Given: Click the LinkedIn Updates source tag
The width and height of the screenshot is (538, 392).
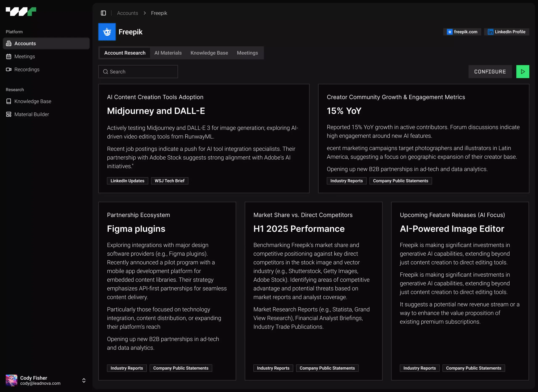Looking at the screenshot, I should (127, 181).
